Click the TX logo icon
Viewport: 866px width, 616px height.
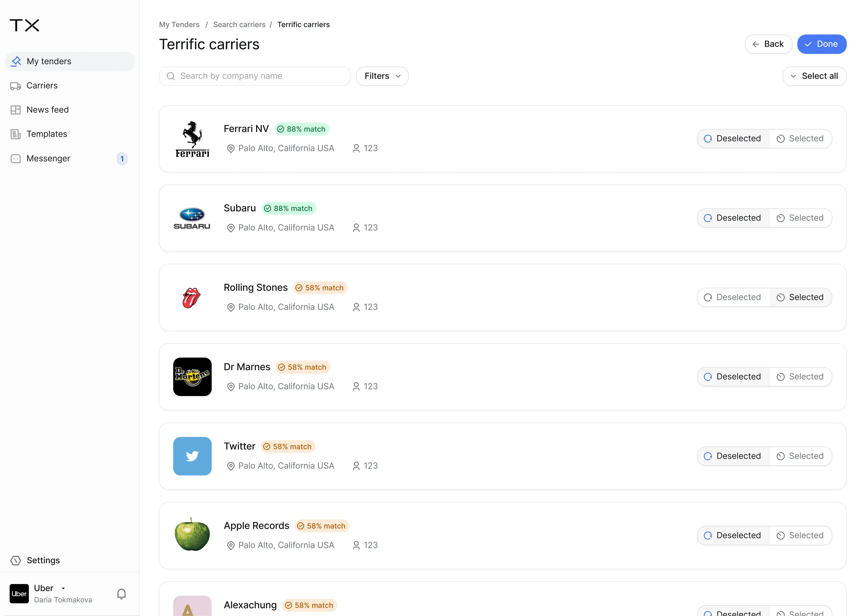pyautogui.click(x=24, y=25)
